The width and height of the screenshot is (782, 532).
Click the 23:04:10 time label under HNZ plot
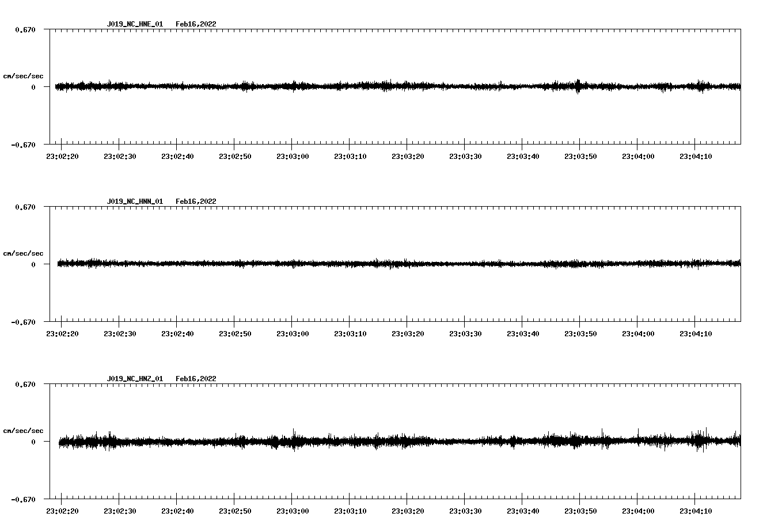click(696, 511)
